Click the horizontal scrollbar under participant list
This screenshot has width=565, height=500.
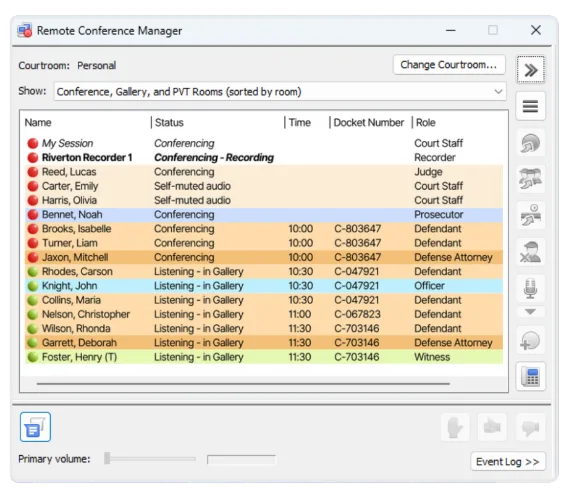pyautogui.click(x=243, y=384)
